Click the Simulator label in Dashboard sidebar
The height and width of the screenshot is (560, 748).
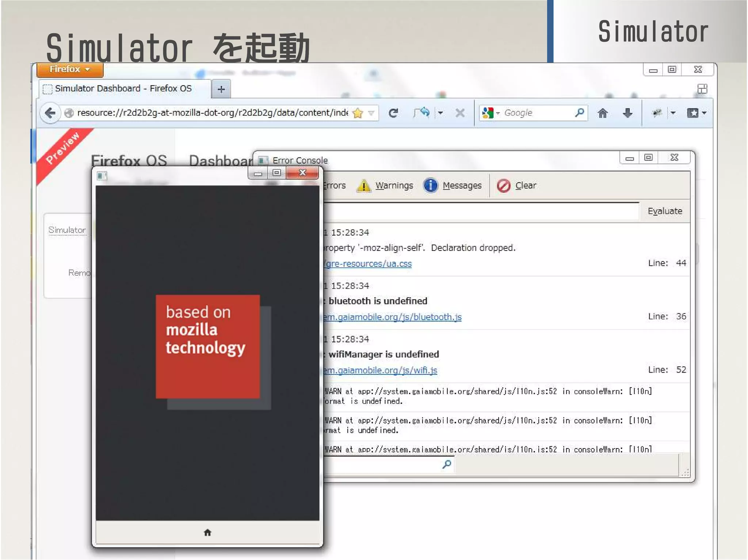coord(67,230)
